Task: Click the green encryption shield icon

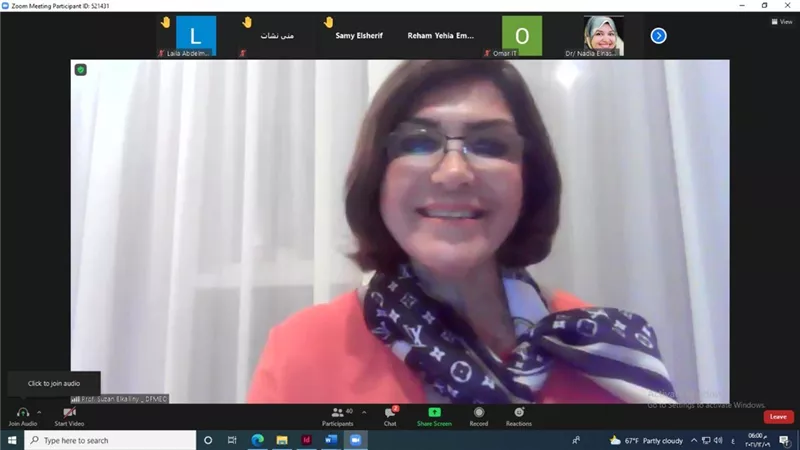Action: tap(81, 70)
